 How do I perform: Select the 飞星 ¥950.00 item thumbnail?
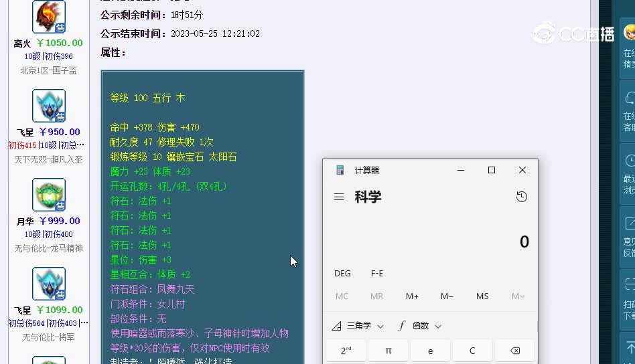(49, 106)
